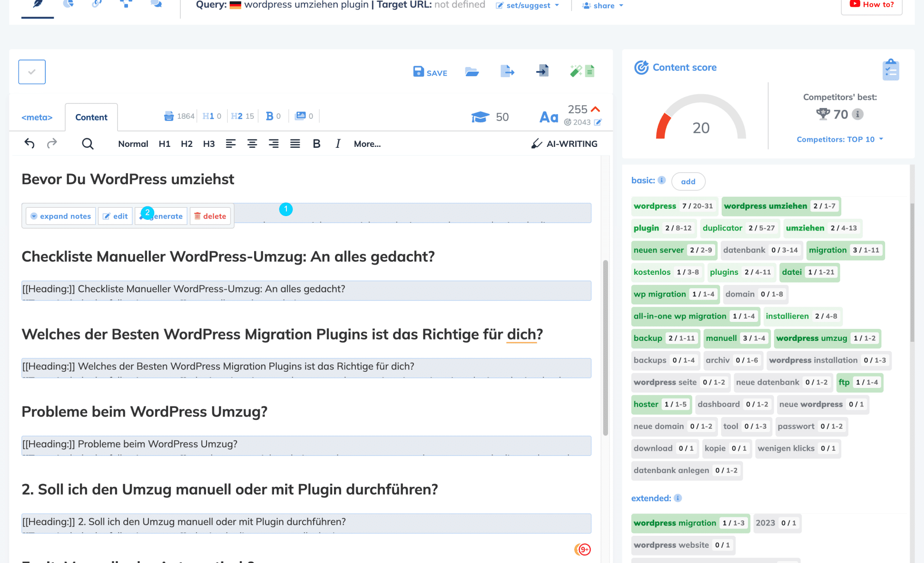Click the 'duplicator' keyword chip

(740, 228)
